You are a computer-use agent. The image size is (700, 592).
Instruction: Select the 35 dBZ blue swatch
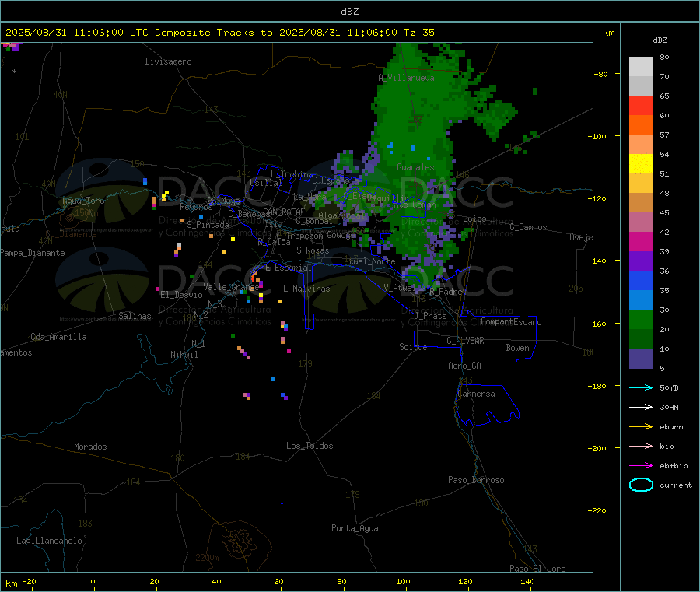pyautogui.click(x=641, y=300)
